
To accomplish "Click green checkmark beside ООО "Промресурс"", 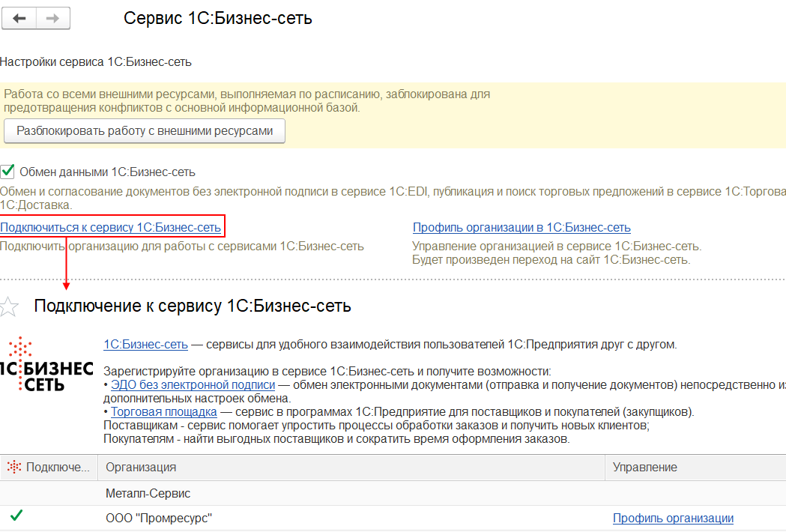I will coord(16,516).
